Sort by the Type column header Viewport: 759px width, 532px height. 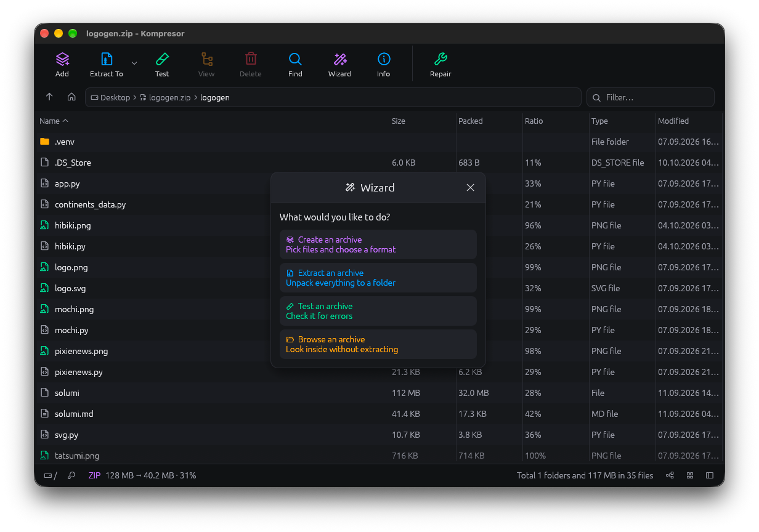pyautogui.click(x=599, y=121)
